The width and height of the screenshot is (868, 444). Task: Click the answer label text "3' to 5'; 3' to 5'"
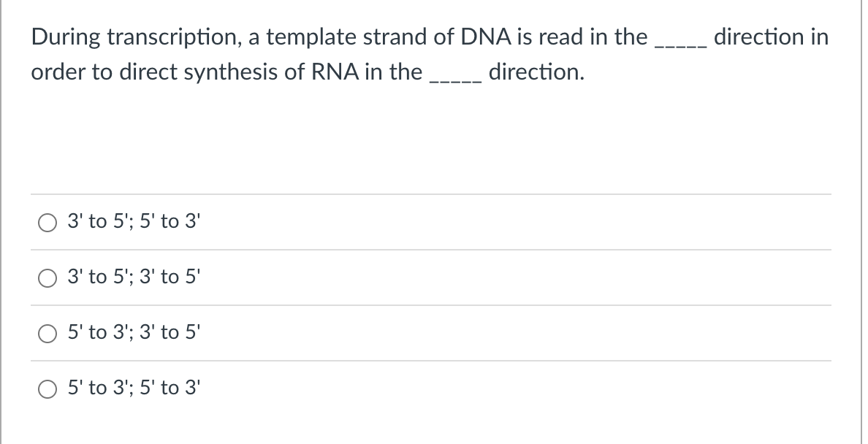pyautogui.click(x=132, y=277)
